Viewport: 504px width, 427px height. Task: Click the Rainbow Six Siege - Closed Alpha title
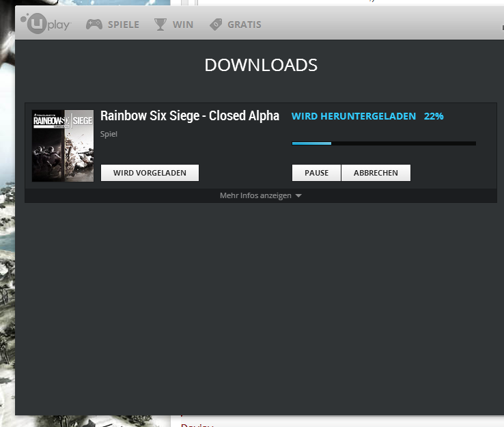190,116
